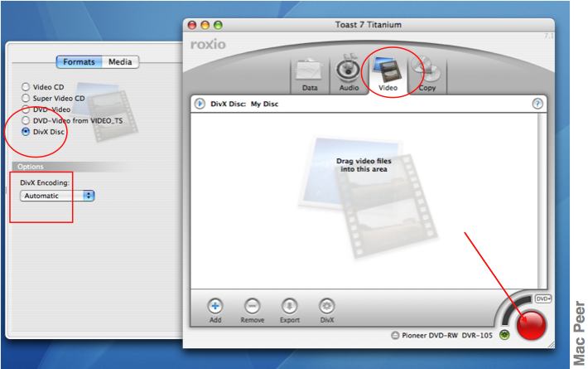Click content area vertical scrollbar

pyautogui.click(x=542, y=201)
